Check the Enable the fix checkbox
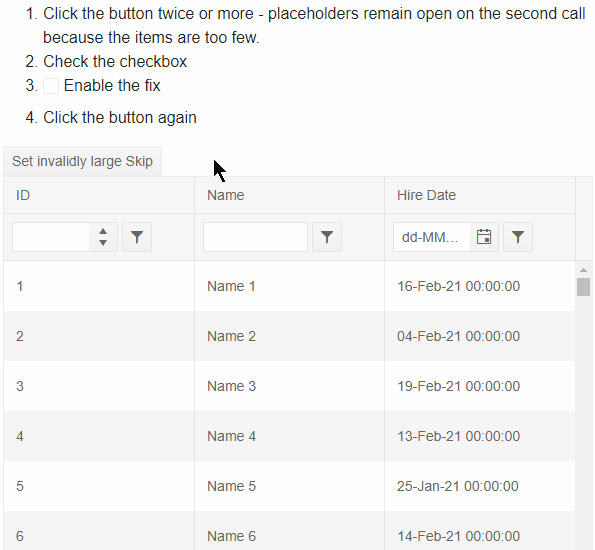This screenshot has width=595, height=550. coord(51,86)
